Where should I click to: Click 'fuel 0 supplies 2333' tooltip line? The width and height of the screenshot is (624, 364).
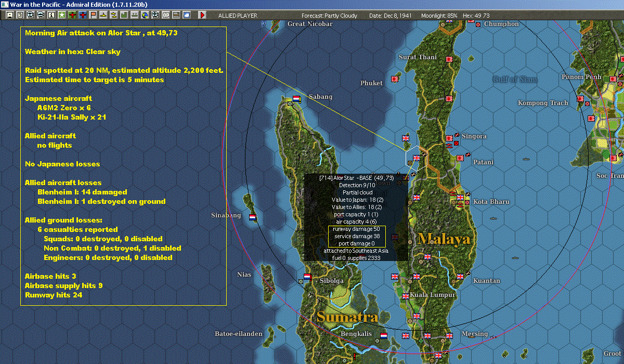[x=356, y=258]
